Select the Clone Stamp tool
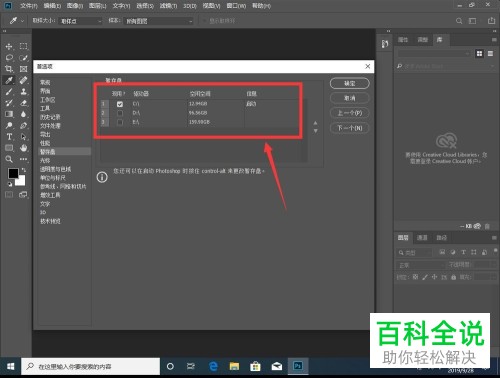This screenshot has width=500, height=378. click(23, 92)
